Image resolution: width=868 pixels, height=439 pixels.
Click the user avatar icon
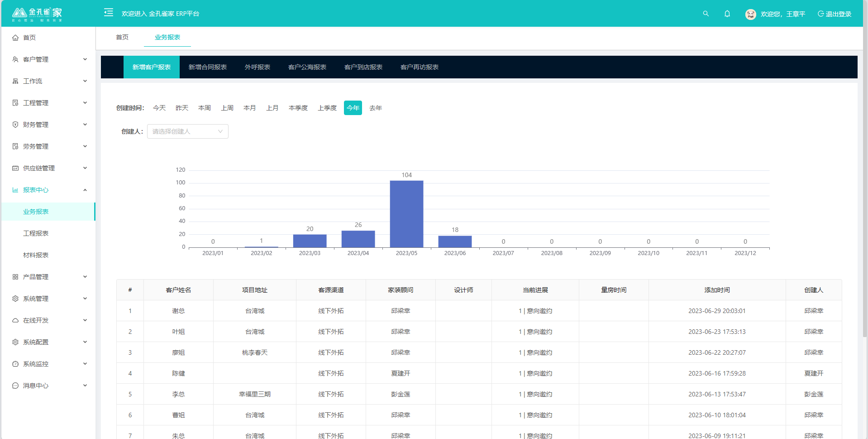click(x=750, y=14)
